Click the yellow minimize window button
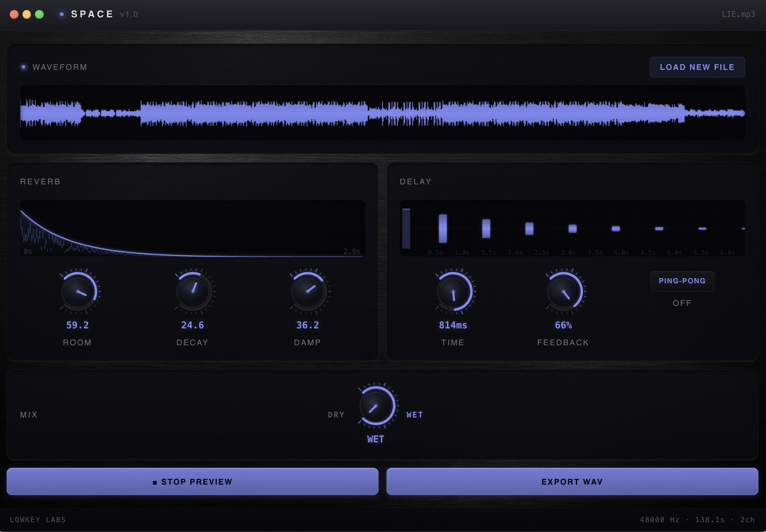 coord(27,15)
